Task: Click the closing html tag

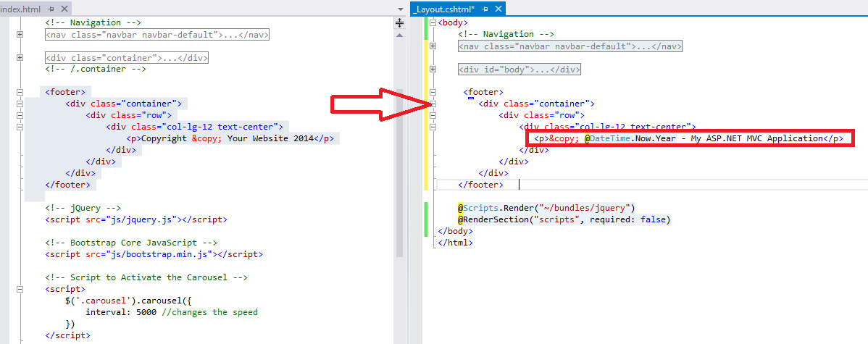Action: (455, 243)
